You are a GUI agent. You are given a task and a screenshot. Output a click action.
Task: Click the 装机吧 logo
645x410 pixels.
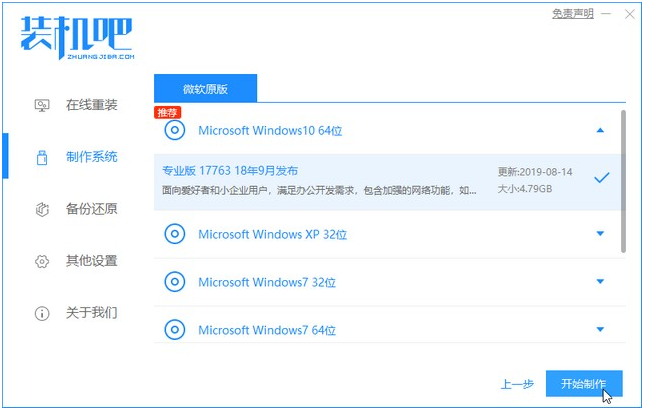(x=77, y=38)
